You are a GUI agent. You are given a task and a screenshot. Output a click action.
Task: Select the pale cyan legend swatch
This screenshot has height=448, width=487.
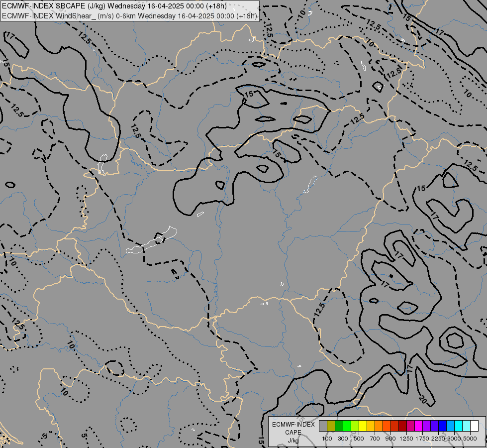466,426
